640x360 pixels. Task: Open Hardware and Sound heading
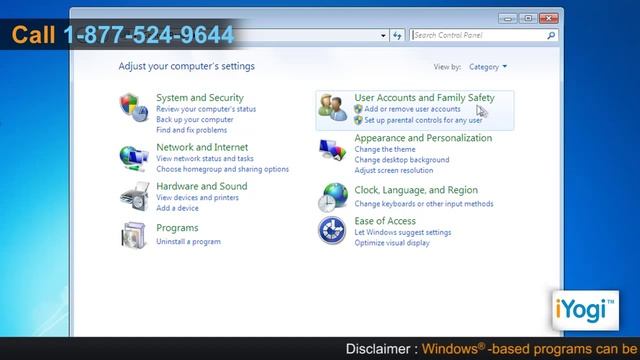[x=202, y=186]
